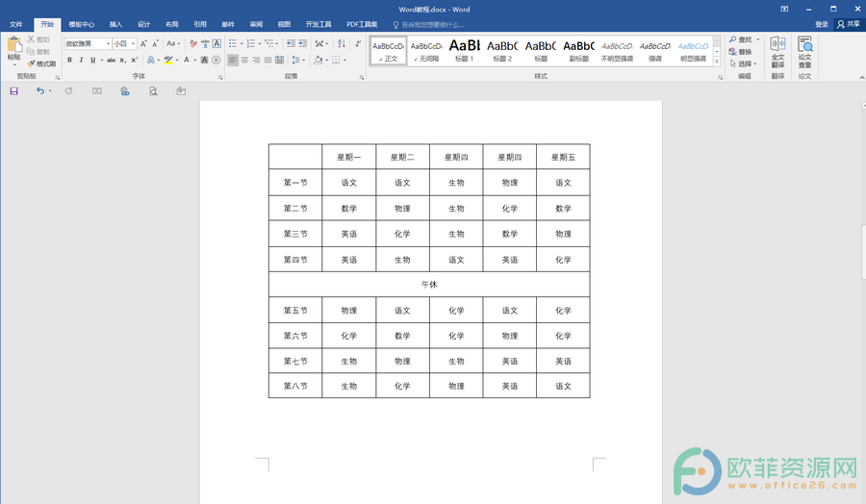Switch to the References (引用) tab
The image size is (866, 504).
[200, 24]
